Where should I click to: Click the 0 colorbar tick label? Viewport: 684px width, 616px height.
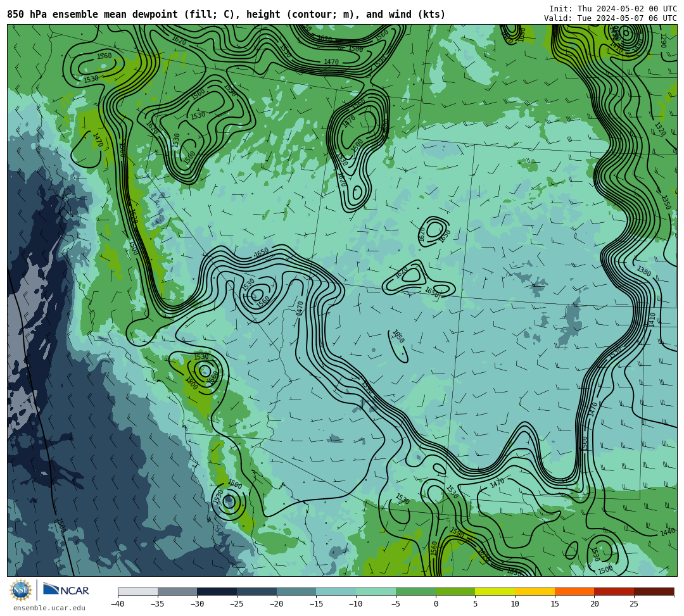click(436, 604)
